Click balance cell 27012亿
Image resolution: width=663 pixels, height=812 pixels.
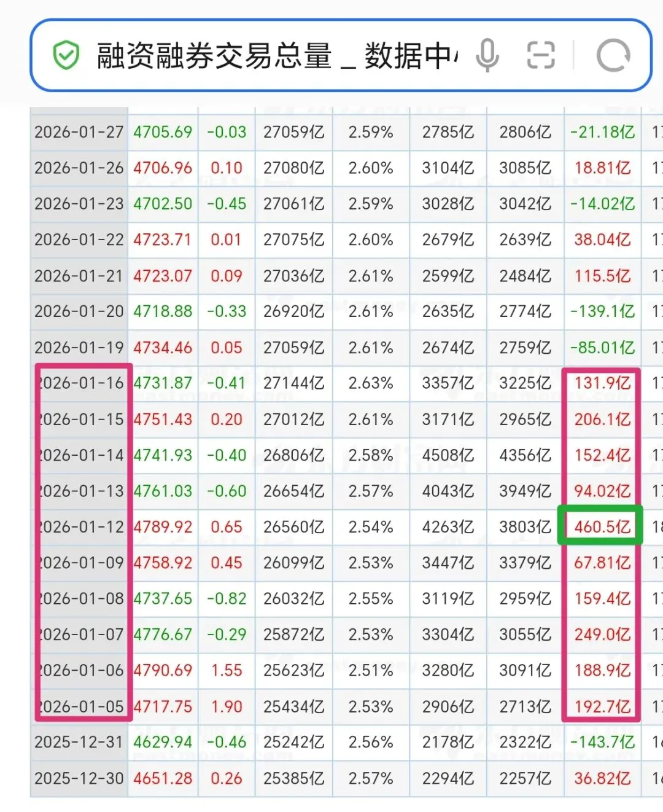(x=293, y=420)
